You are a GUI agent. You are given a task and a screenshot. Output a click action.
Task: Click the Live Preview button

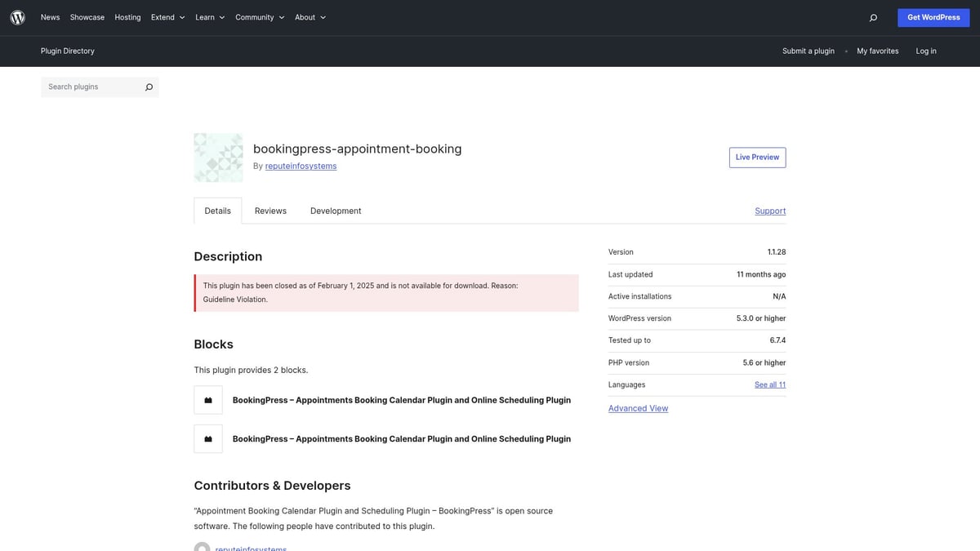pos(757,158)
